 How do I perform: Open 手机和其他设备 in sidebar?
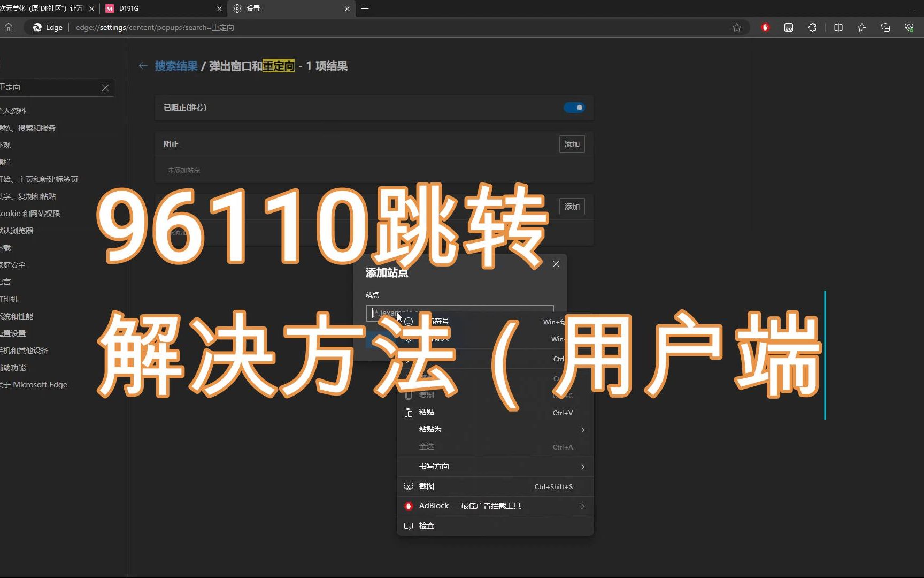pos(24,351)
